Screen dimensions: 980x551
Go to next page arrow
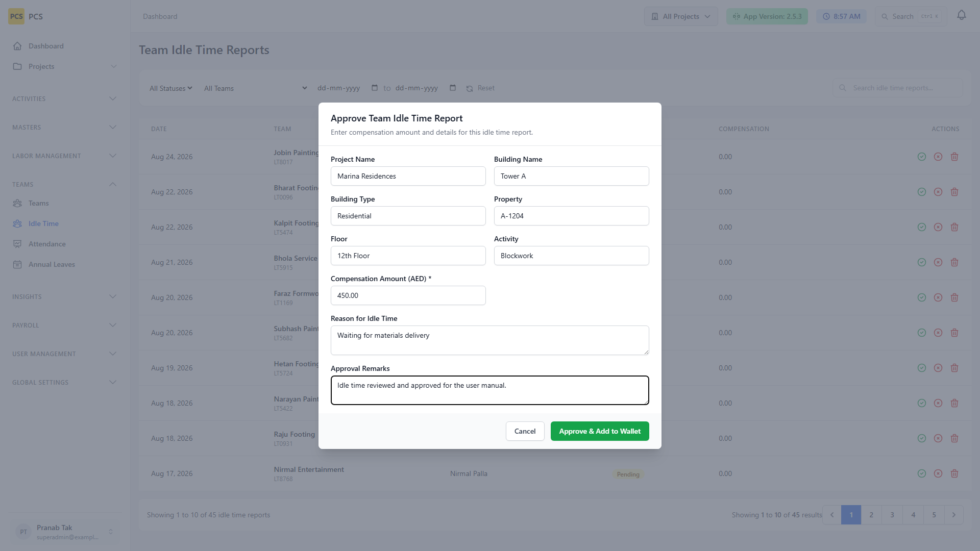(953, 515)
